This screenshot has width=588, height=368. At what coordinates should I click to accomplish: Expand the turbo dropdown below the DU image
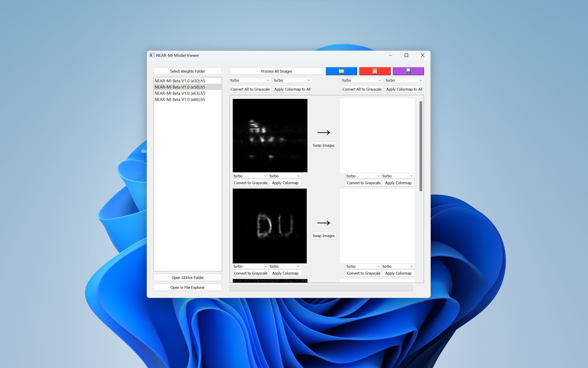click(250, 266)
